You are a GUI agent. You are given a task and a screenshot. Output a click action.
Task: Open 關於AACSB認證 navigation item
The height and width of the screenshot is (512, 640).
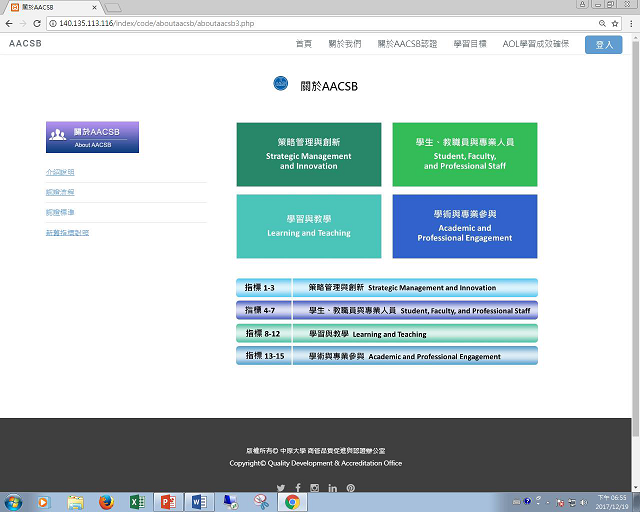407,44
